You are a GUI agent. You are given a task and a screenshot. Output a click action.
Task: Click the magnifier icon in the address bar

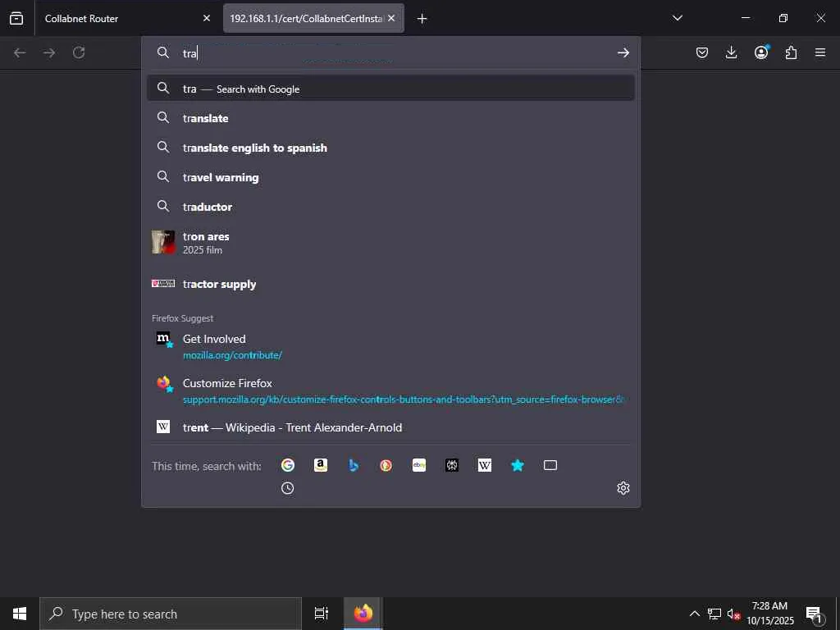click(x=163, y=52)
